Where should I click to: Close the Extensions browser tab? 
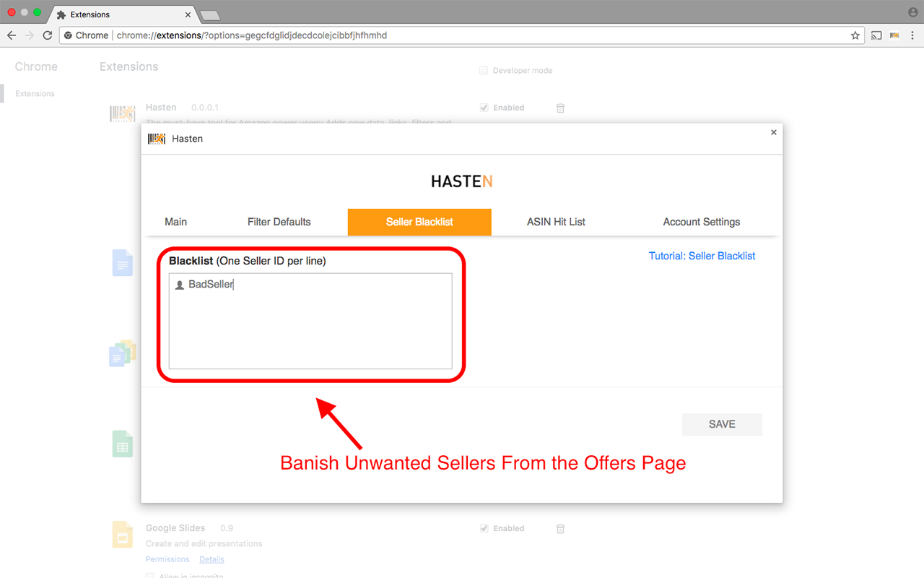tap(188, 14)
